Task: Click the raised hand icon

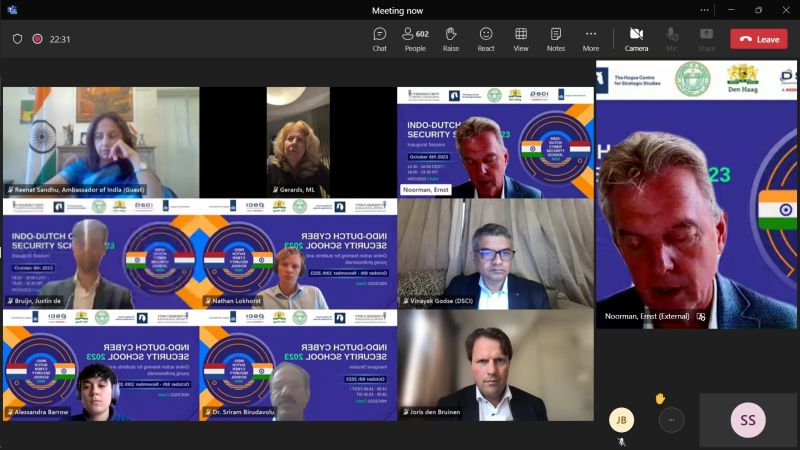Action: coord(660,398)
